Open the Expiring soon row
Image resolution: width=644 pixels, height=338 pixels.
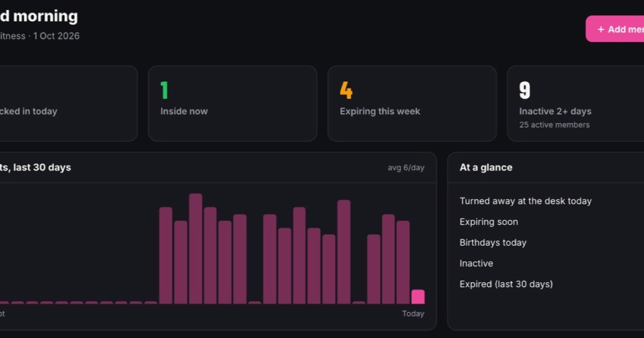pos(552,222)
